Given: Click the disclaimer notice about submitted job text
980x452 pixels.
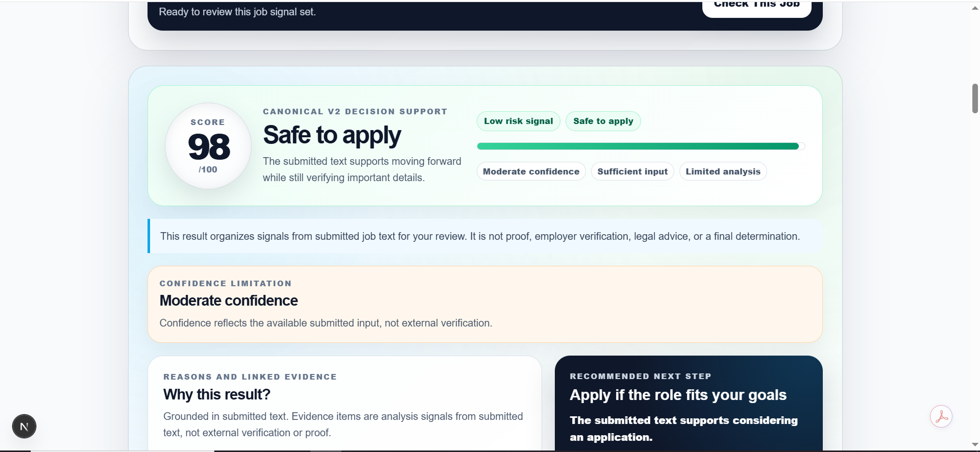Looking at the screenshot, I should pyautogui.click(x=485, y=236).
